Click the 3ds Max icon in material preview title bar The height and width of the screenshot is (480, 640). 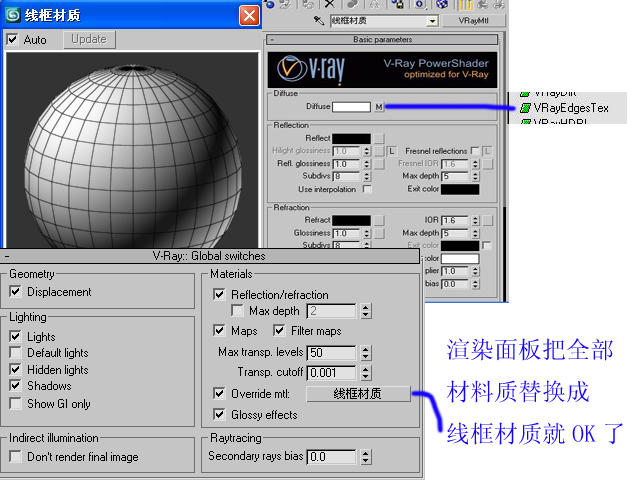tap(14, 15)
